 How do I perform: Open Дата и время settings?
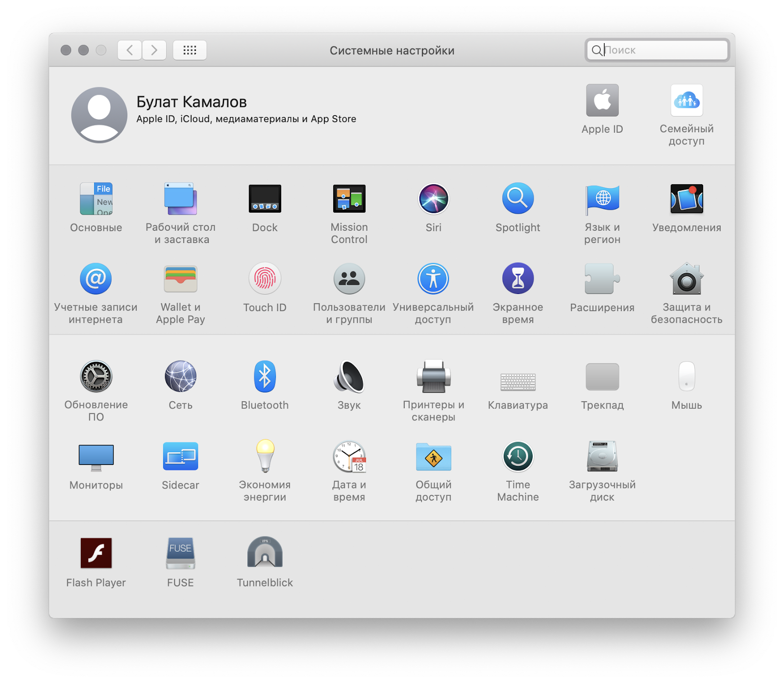pos(349,457)
